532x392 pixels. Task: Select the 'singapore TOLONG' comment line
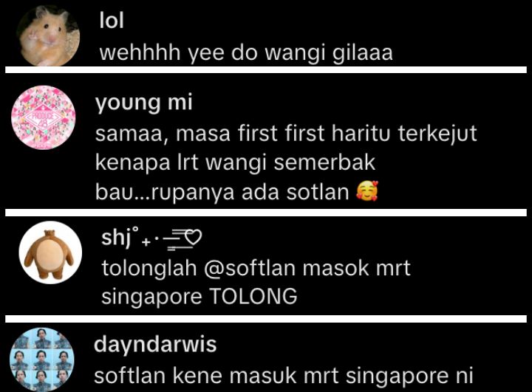(199, 296)
